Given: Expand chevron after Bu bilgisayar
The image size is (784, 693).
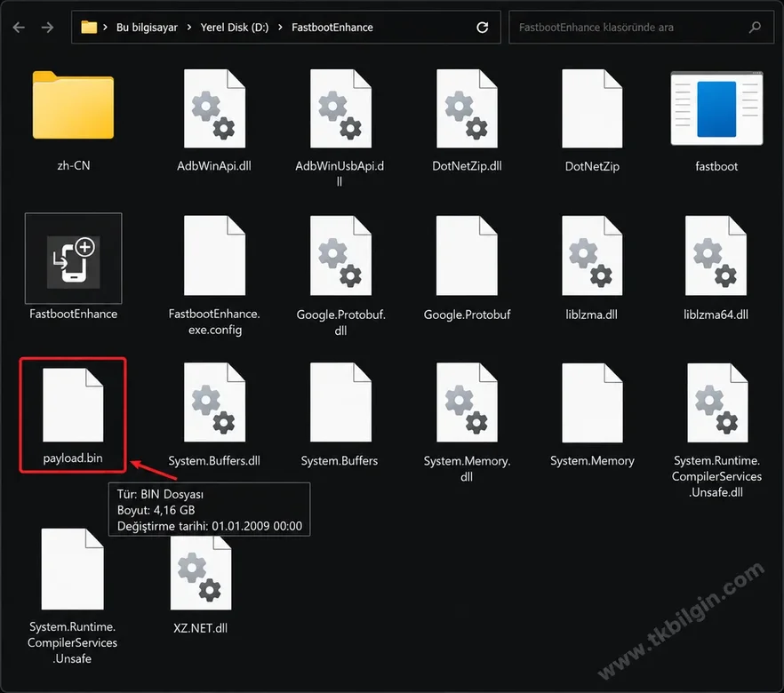Looking at the screenshot, I should pyautogui.click(x=189, y=28).
